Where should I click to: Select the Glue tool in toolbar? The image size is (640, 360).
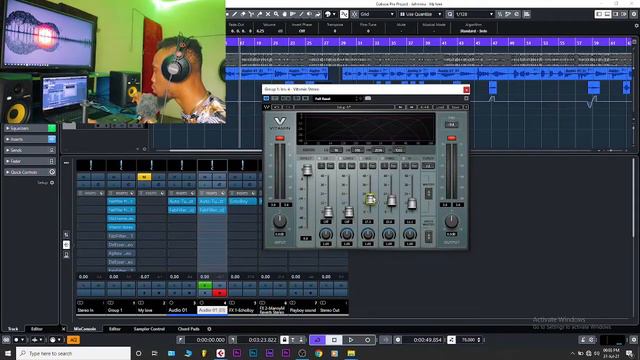[x=260, y=14]
